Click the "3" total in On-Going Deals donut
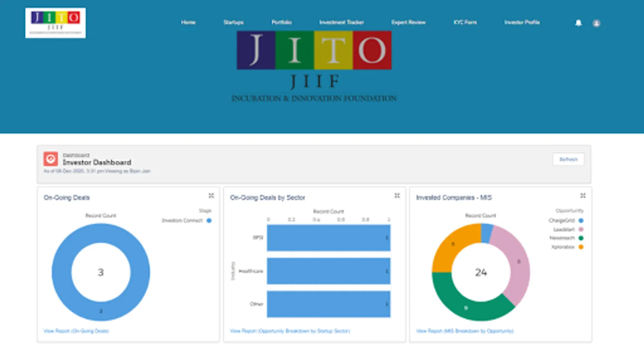 point(101,272)
